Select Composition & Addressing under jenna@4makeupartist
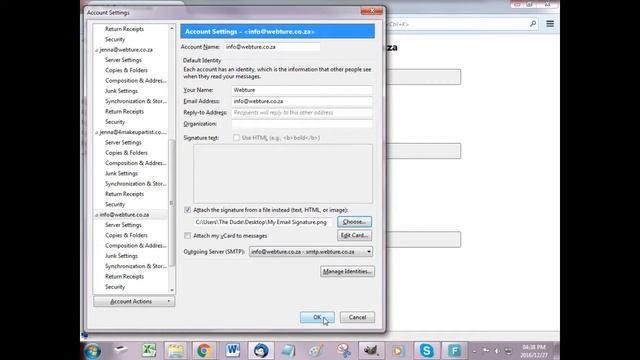Image resolution: width=640 pixels, height=360 pixels. (136, 163)
